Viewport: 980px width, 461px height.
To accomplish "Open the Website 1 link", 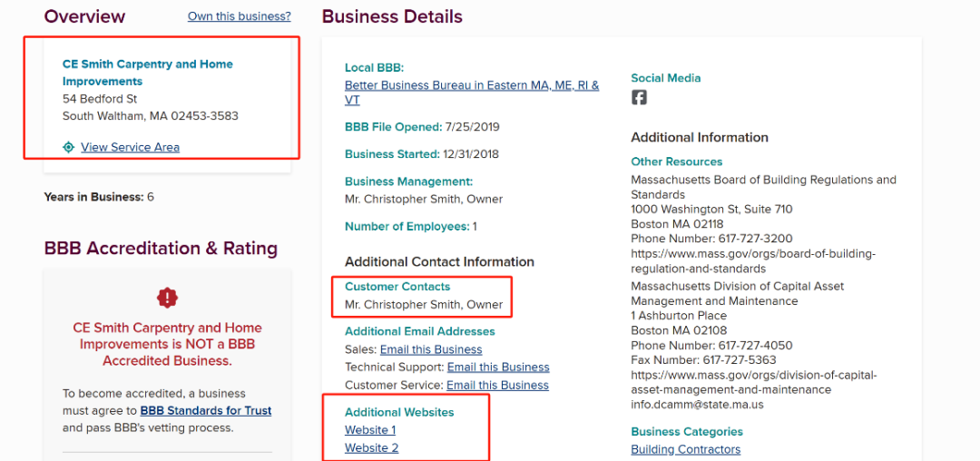I will point(370,430).
